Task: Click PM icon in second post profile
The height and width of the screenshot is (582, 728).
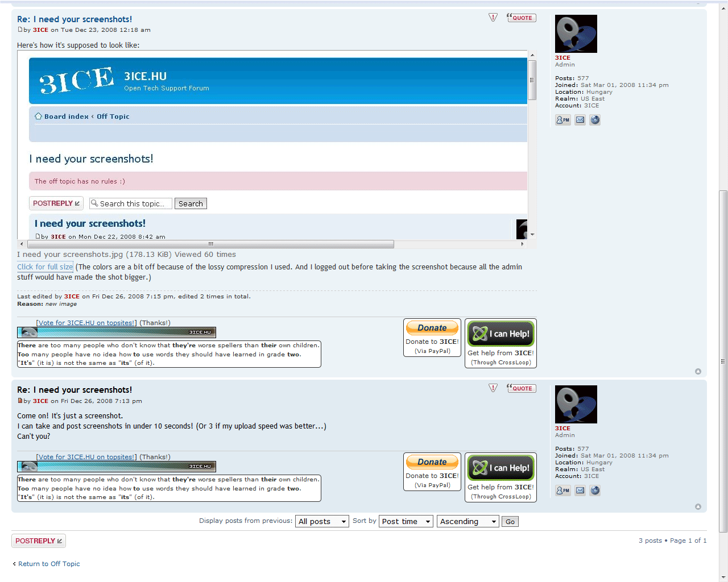Action: pyautogui.click(x=562, y=490)
